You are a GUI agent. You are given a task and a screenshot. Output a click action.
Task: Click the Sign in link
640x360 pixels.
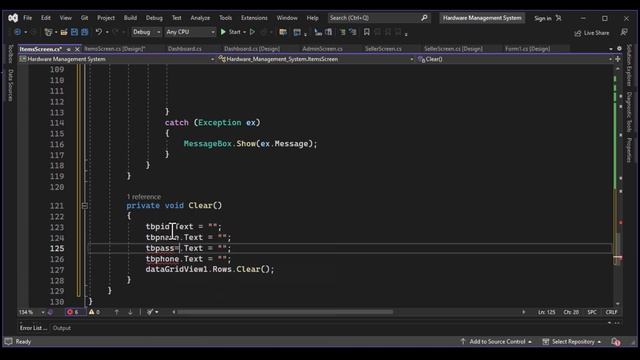pos(543,18)
